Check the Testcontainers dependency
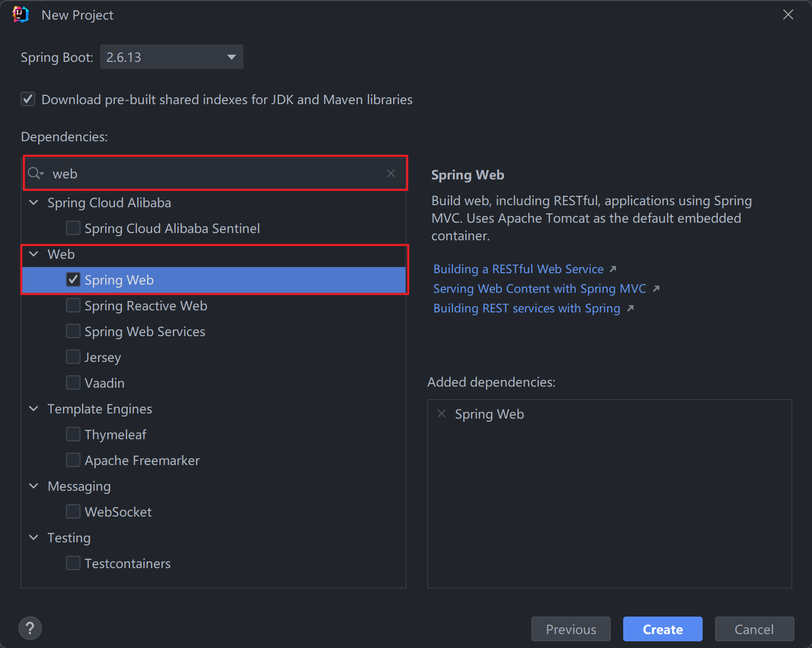 [73, 563]
